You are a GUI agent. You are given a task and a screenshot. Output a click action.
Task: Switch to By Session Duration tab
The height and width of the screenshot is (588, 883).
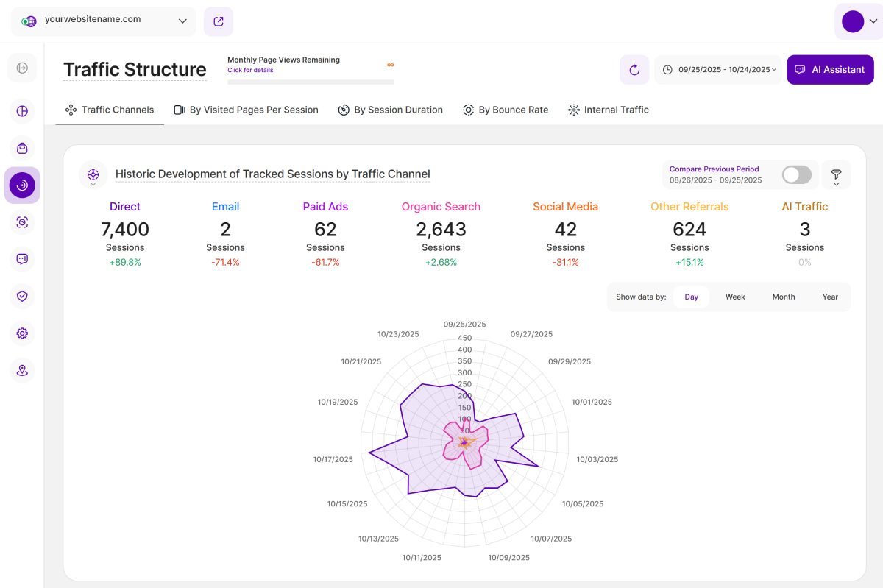click(390, 110)
